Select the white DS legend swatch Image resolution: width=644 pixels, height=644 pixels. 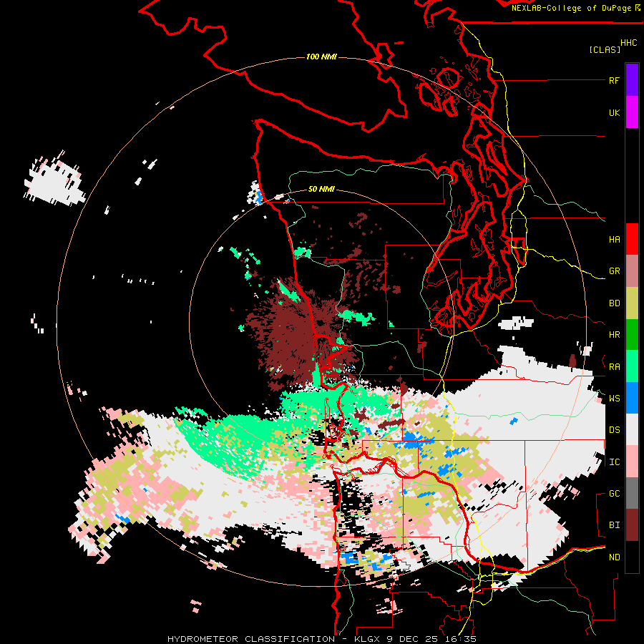(632, 429)
